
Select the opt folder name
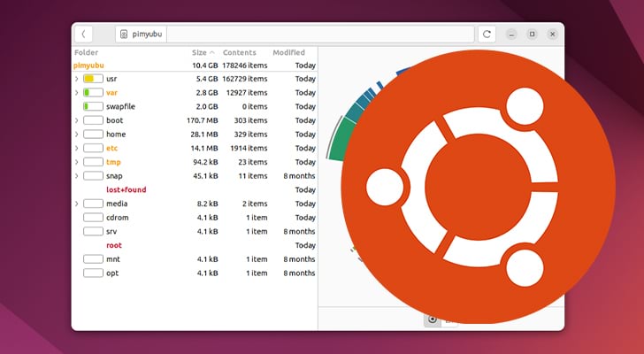tap(112, 273)
